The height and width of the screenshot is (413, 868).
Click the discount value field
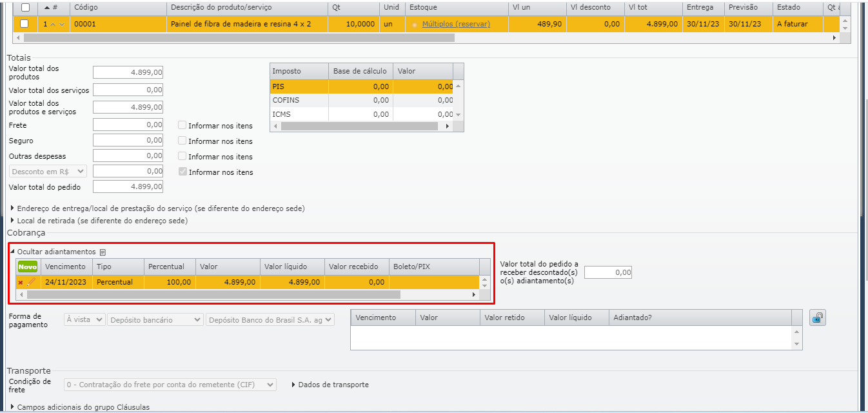[x=128, y=171]
